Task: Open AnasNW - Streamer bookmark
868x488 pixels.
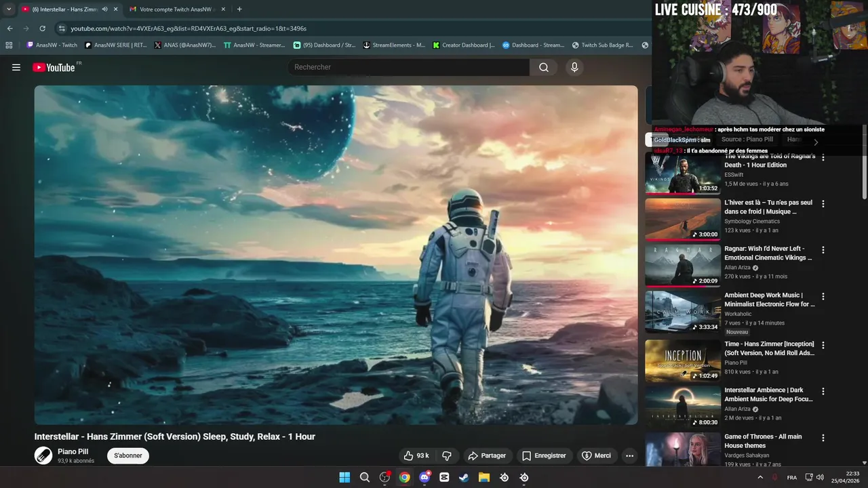Action: tap(254, 45)
